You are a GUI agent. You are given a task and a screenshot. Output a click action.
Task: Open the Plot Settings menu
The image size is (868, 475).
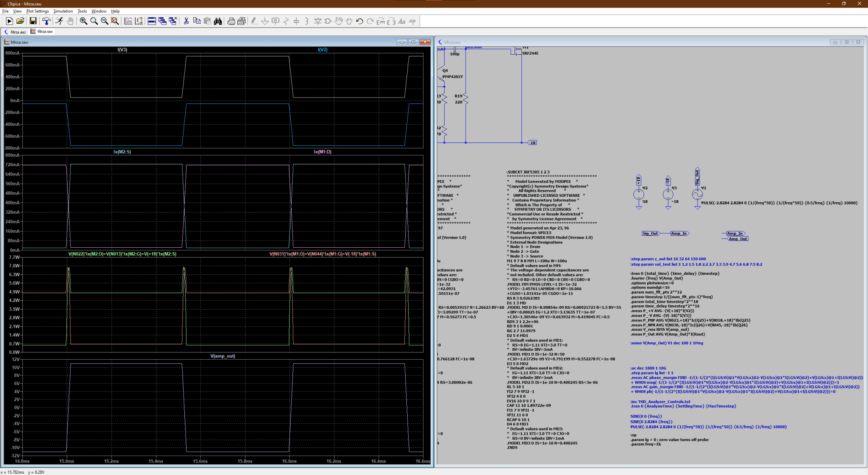point(37,11)
